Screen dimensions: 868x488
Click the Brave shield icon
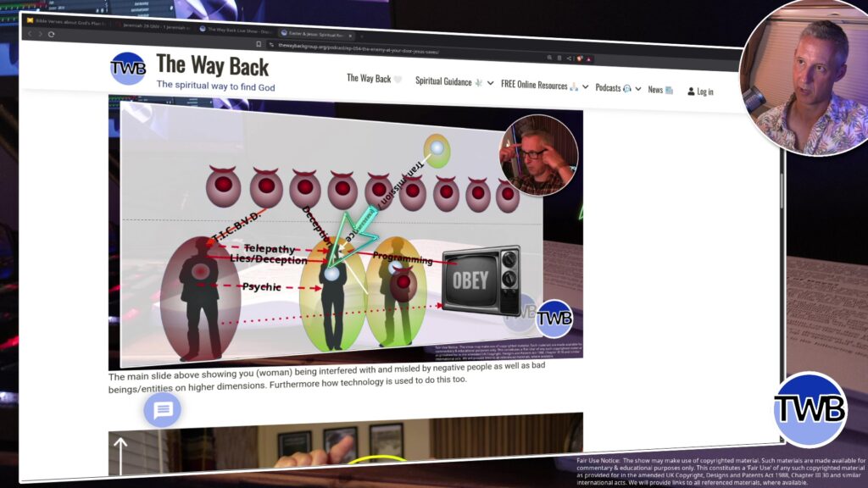click(580, 58)
